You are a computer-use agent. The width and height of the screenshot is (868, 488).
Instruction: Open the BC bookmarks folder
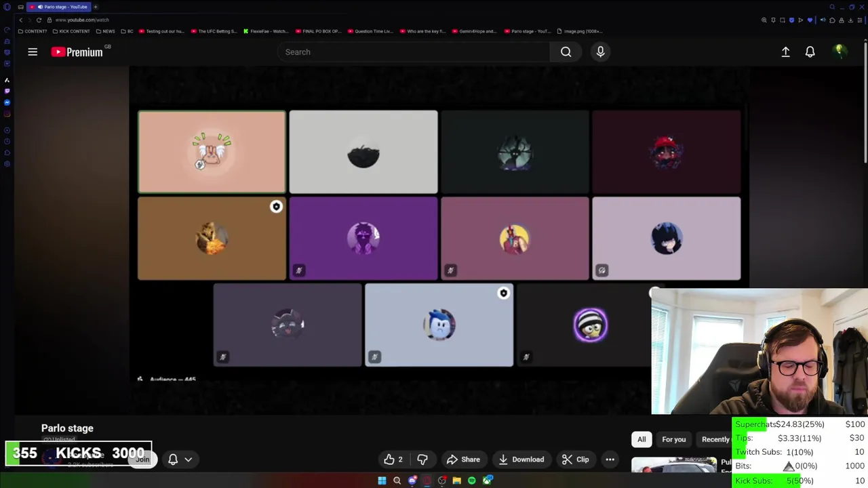pyautogui.click(x=127, y=31)
